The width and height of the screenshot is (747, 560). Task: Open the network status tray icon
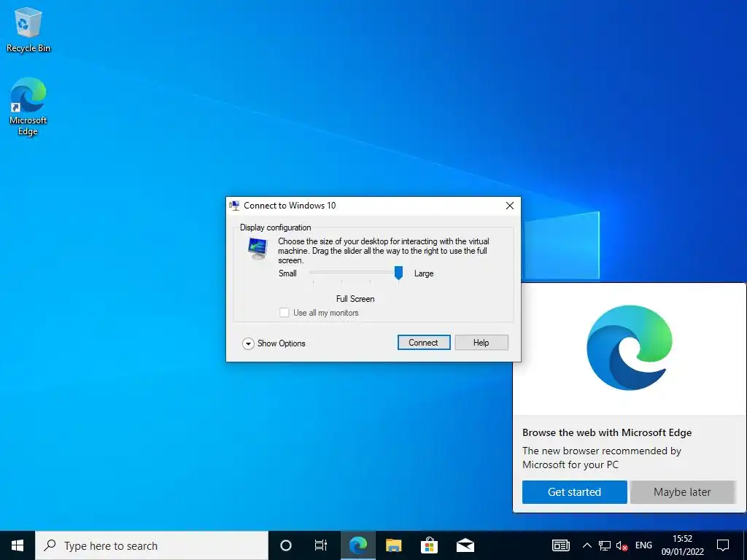[x=605, y=545]
